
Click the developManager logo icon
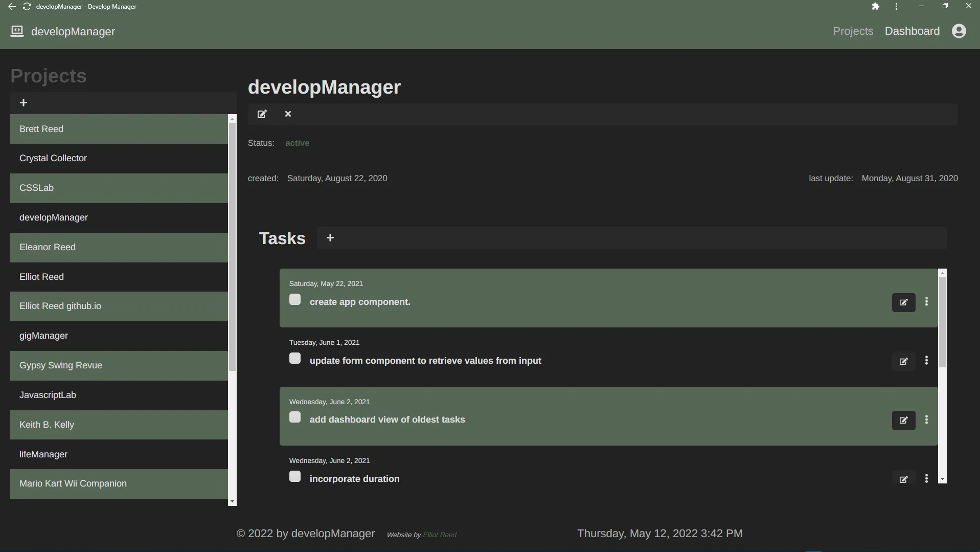[x=16, y=31]
